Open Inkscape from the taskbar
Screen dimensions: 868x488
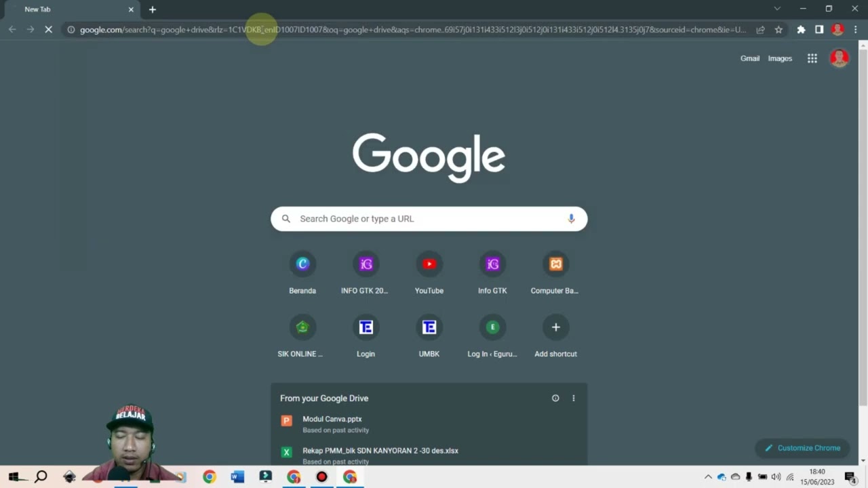[69, 477]
